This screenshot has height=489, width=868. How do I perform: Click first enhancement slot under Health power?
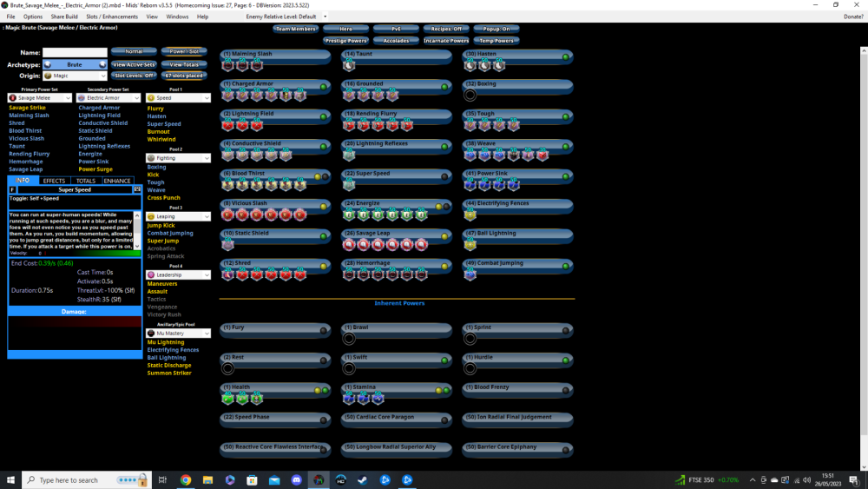pos(228,399)
